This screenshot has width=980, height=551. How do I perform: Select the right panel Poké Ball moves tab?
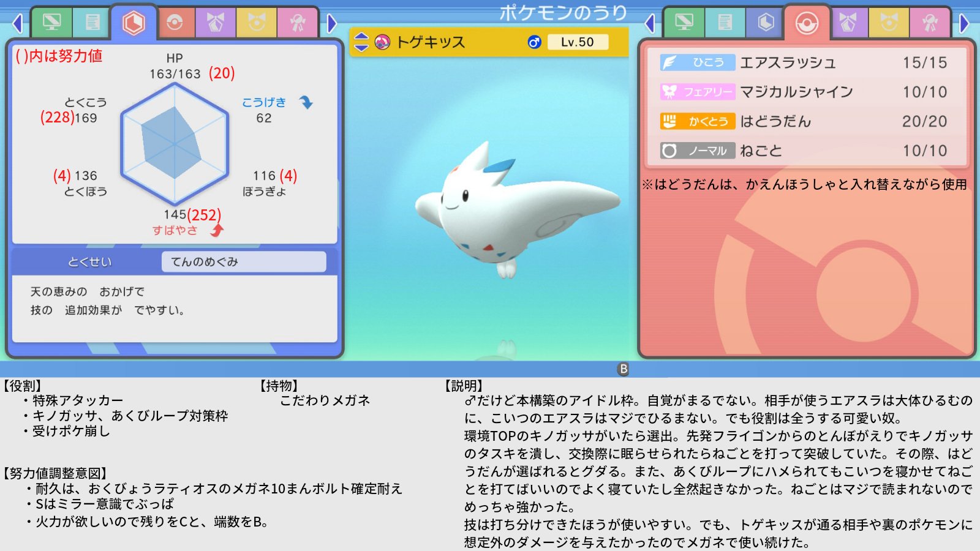pyautogui.click(x=807, y=23)
